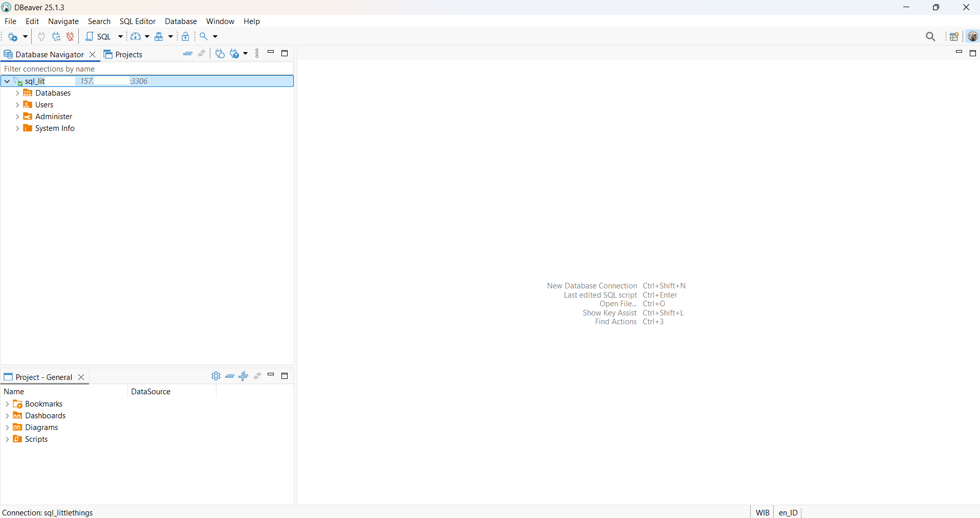980x518 pixels.
Task: Collapse all nodes in Database Navigator
Action: click(x=188, y=54)
